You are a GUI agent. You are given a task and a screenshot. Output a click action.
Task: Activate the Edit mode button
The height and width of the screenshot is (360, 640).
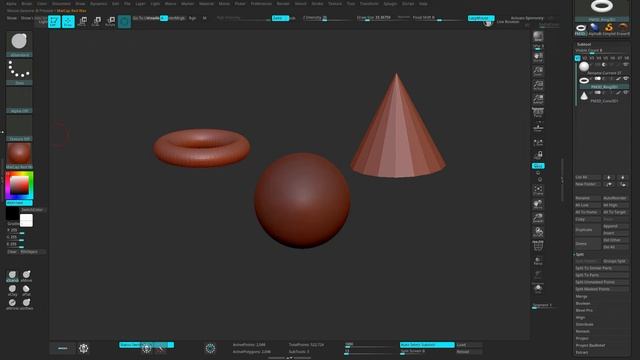point(54,21)
